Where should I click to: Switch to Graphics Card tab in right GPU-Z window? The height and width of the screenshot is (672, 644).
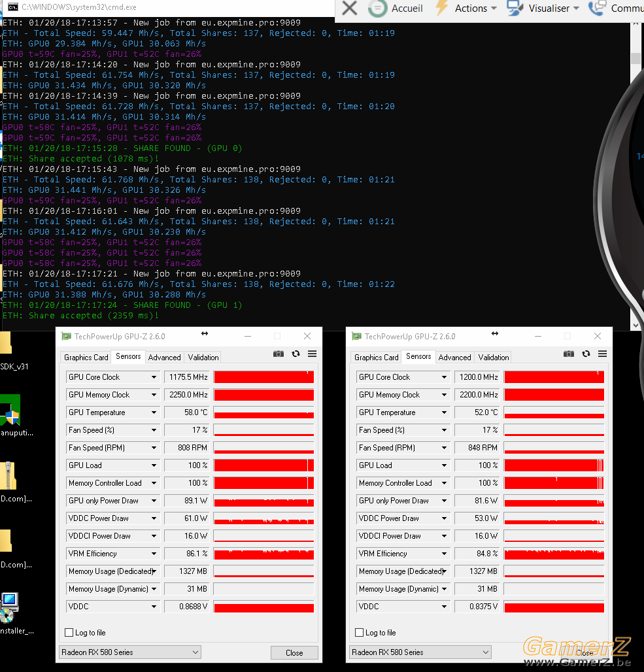point(376,358)
